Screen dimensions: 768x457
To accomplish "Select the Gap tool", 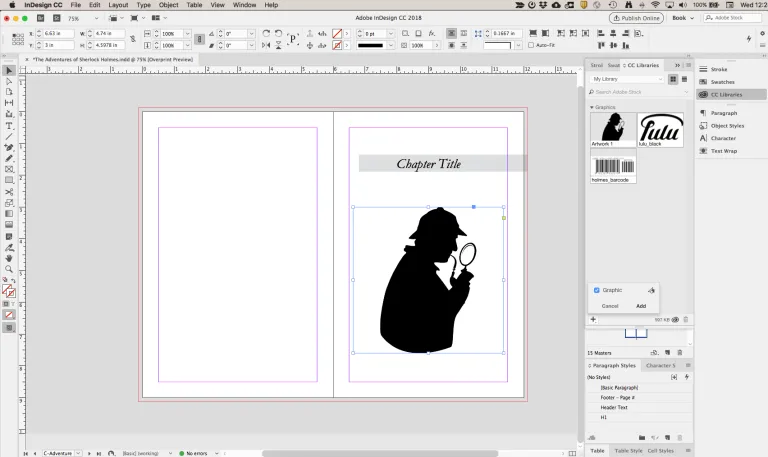I will [9, 103].
